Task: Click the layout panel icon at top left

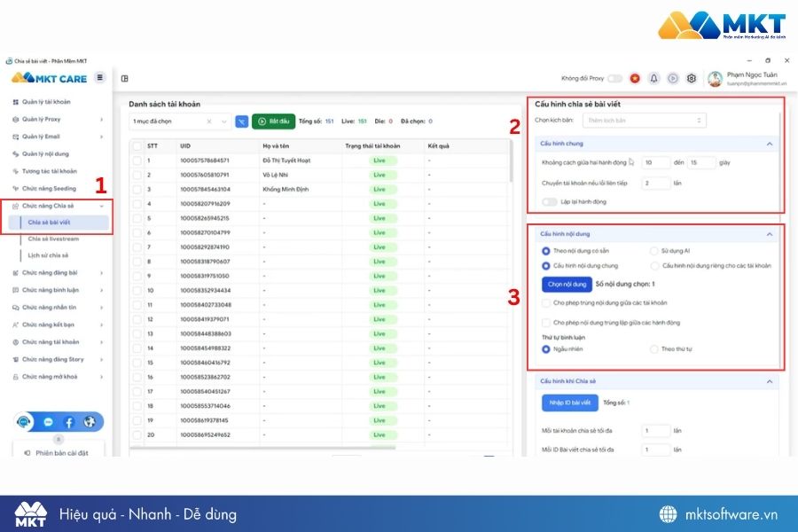Action: (x=125, y=78)
